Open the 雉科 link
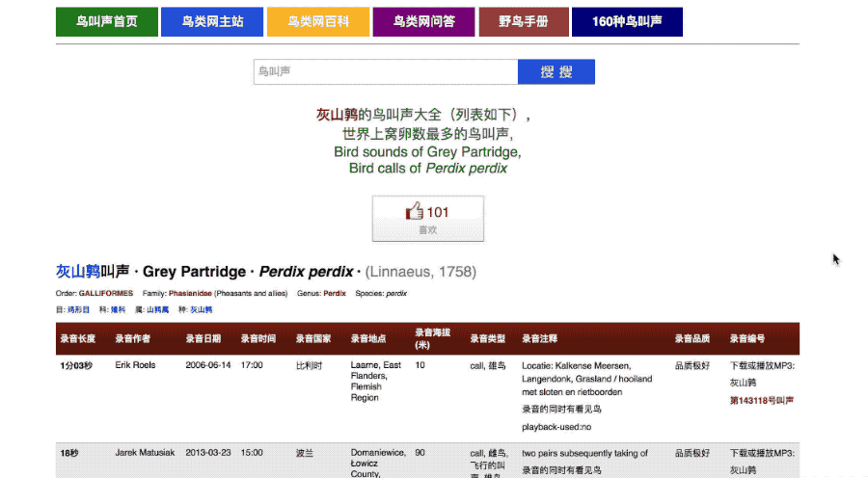Viewport: 868px width, 478px height. 118,309
